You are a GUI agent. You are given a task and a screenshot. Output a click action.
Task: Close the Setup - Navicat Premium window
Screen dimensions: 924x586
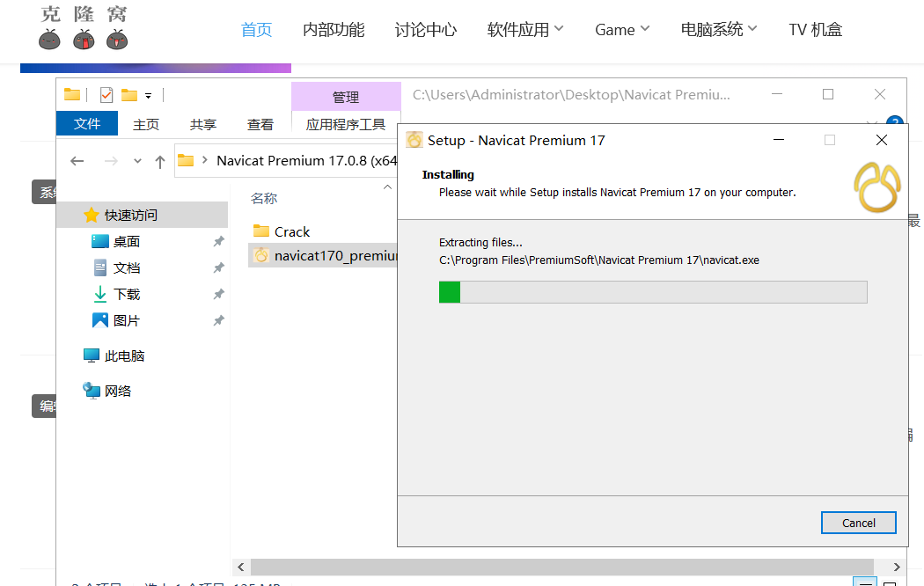(x=882, y=140)
